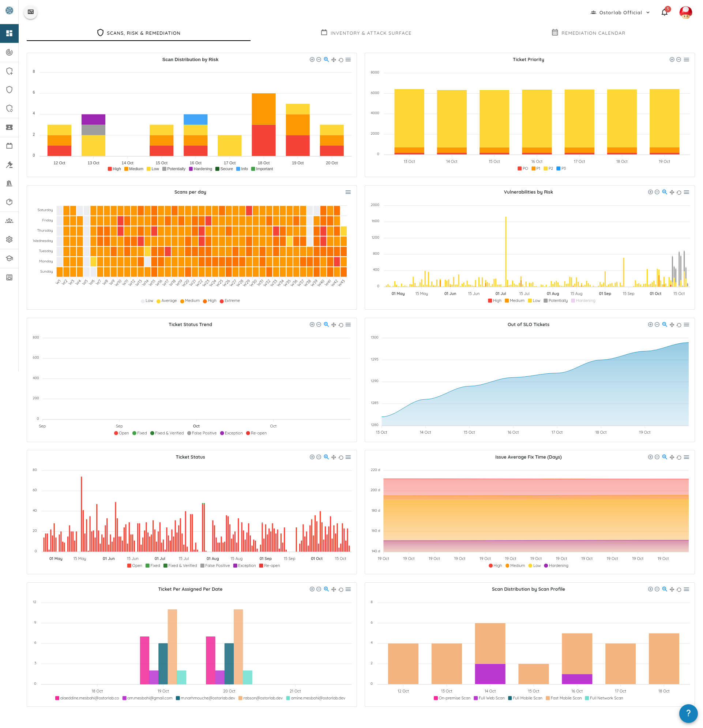
Task: Click the graduation cap icon in the sidebar
Action: point(9,258)
